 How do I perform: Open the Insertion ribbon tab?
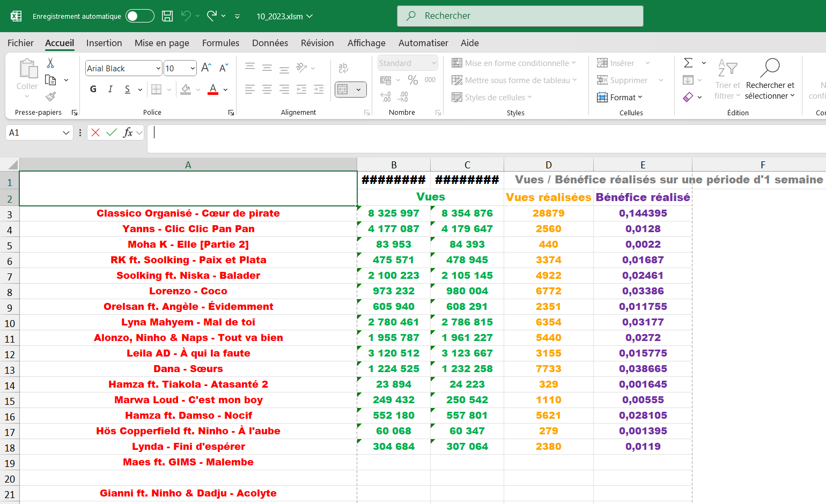104,43
